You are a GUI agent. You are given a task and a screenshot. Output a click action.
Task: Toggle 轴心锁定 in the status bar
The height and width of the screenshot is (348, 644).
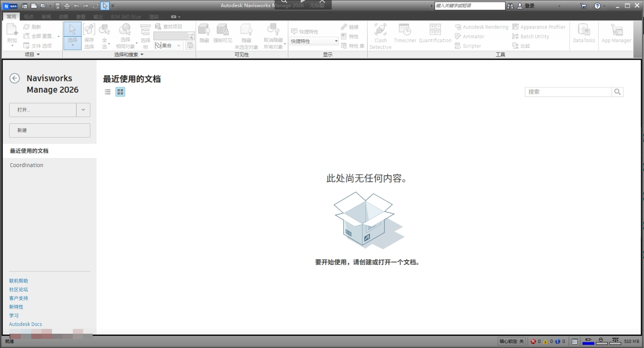pos(511,342)
